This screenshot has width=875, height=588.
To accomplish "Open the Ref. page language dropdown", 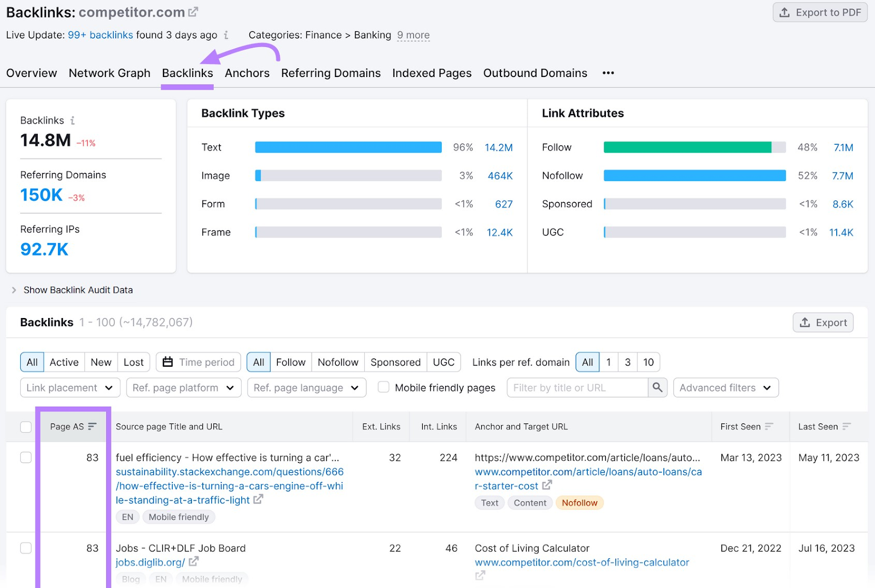I will click(306, 387).
